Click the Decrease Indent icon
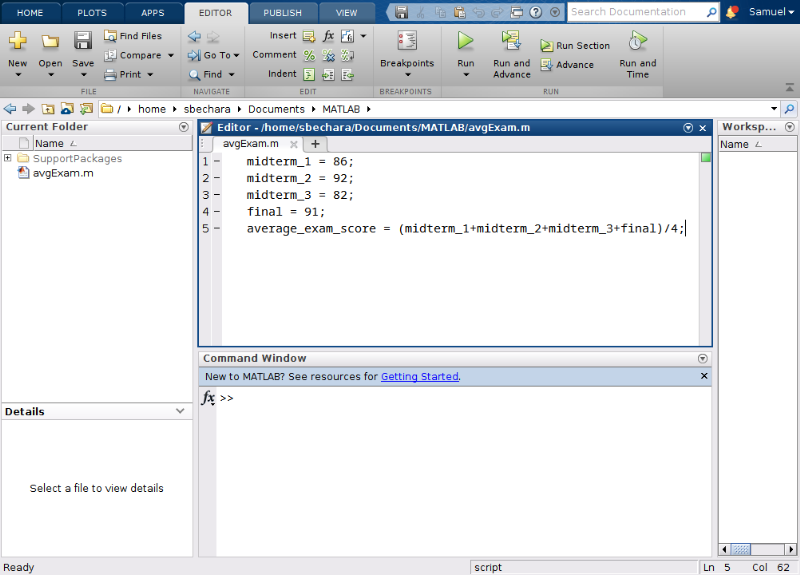The image size is (800, 575). (347, 75)
